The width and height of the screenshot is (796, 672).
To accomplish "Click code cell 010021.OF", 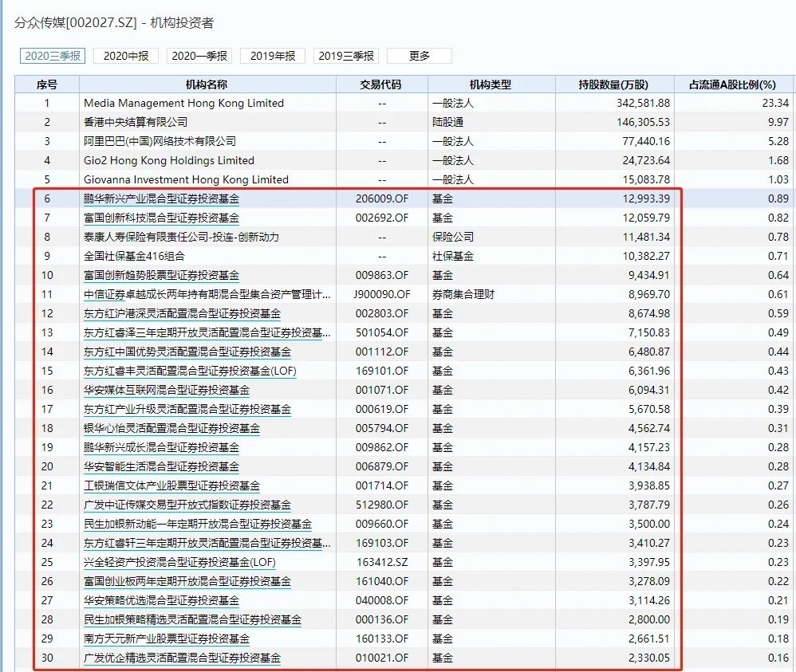I will click(382, 658).
